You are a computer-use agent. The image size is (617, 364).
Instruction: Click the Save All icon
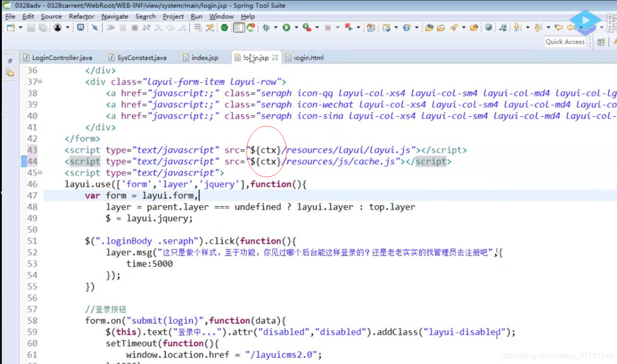pos(43,28)
